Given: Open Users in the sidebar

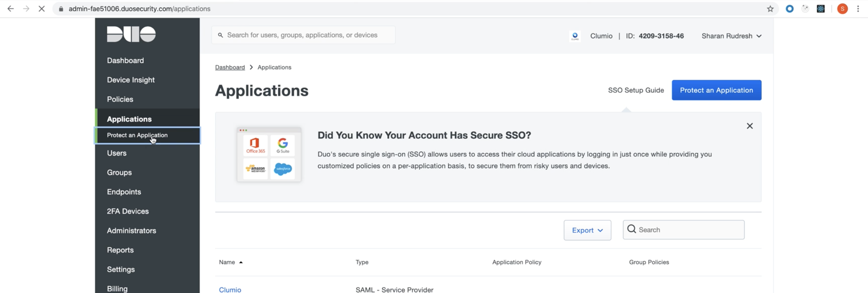Looking at the screenshot, I should (117, 153).
